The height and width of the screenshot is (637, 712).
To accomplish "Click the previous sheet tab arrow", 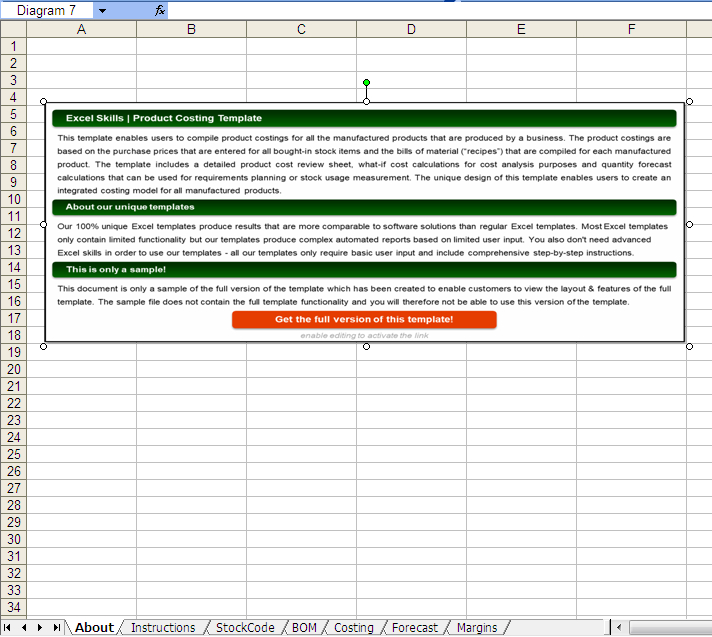I will 24,627.
